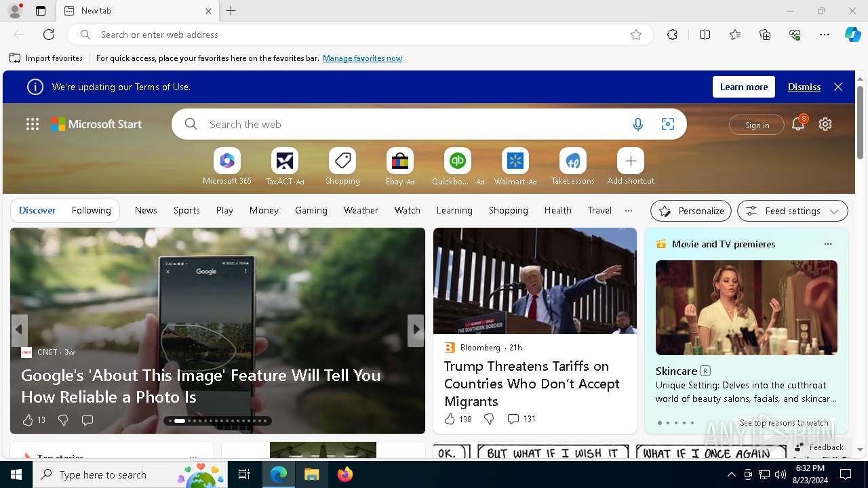Screen dimensions: 868x488
Task: Open File Explorer from taskbar
Action: click(311, 474)
